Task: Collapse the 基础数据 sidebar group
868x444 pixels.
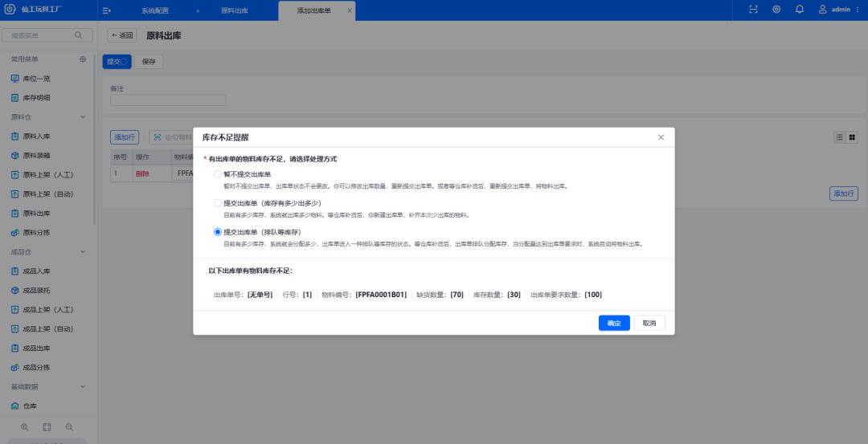Action: pyautogui.click(x=83, y=387)
